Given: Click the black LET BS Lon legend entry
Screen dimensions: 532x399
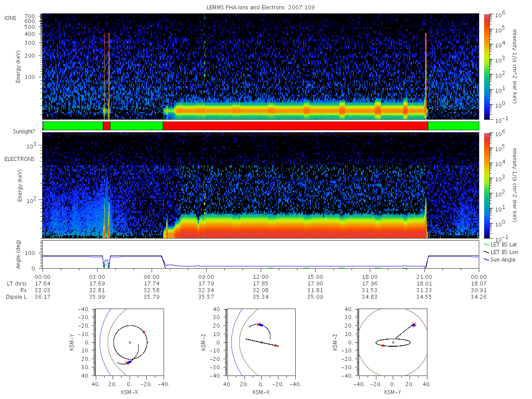Looking at the screenshot, I should [x=500, y=252].
